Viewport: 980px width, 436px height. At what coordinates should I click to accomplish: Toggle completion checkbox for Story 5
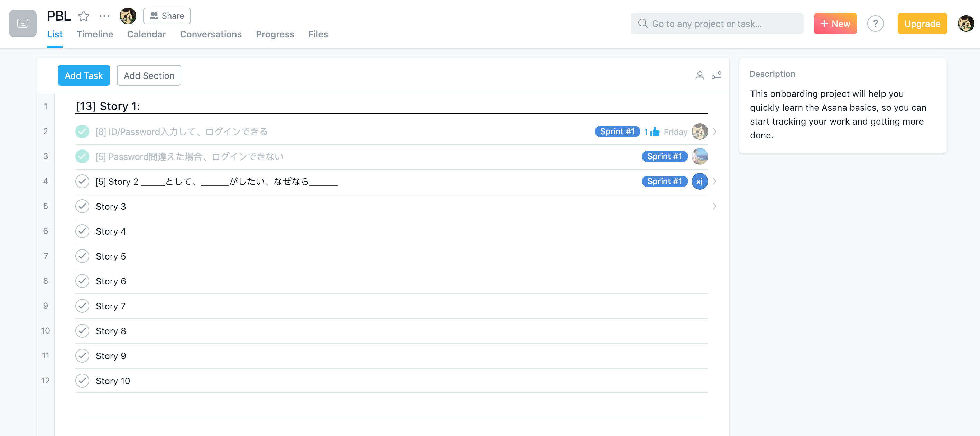click(x=82, y=256)
